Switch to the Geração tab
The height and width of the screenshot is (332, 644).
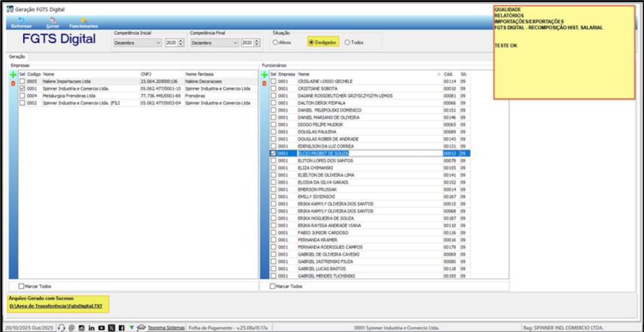(x=17, y=58)
